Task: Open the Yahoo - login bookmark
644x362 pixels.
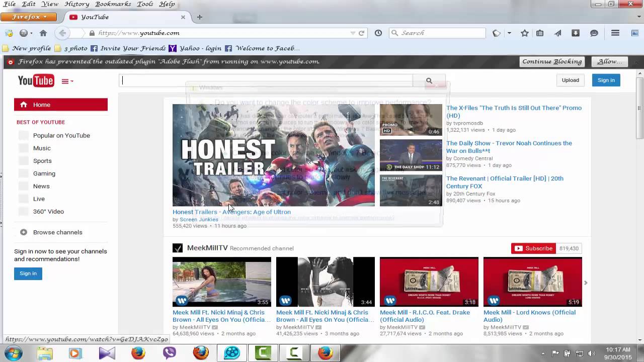Action: coord(195,48)
